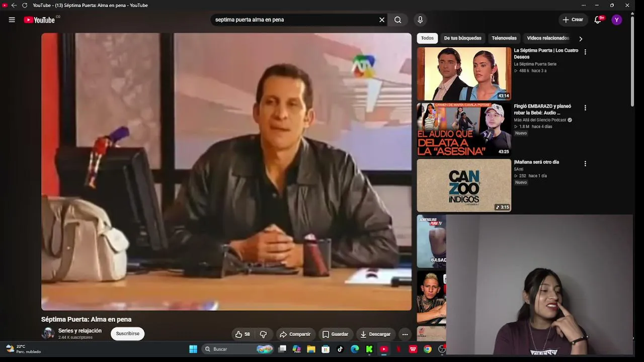Go back in browser history
The image size is (644, 362).
14,6
